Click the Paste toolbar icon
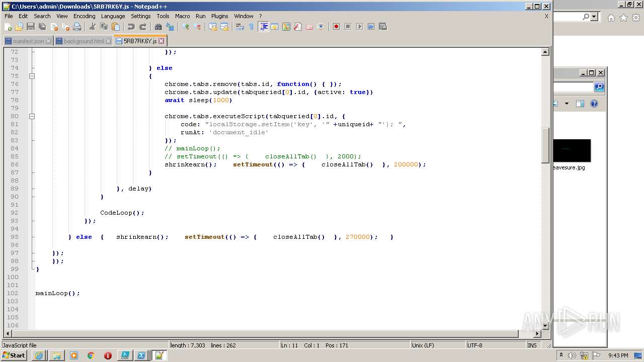The height and width of the screenshot is (362, 644). (x=116, y=27)
